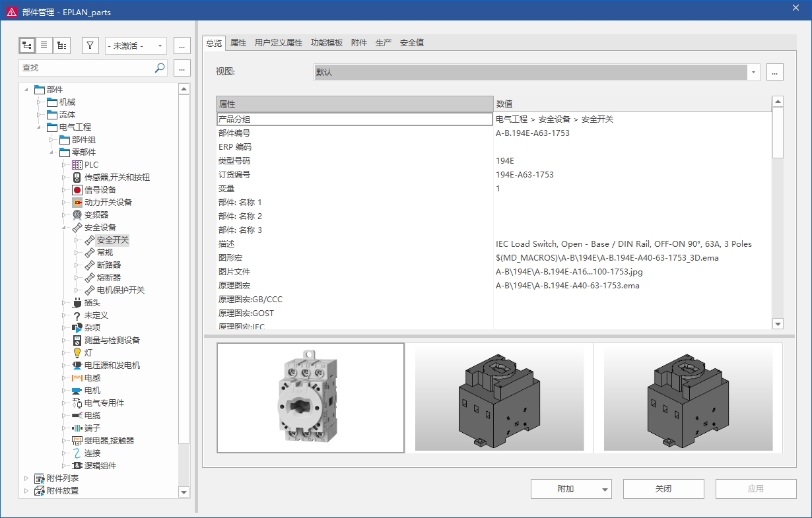Expand the 机械 tree node
Screen dimensions: 812x518
pyautogui.click(x=38, y=102)
